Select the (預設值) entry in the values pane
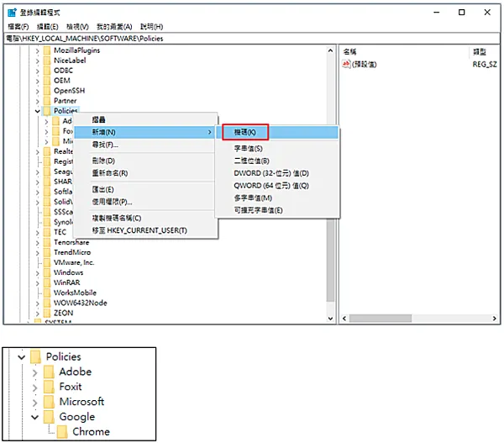This screenshot has height=443, width=504. [x=365, y=65]
